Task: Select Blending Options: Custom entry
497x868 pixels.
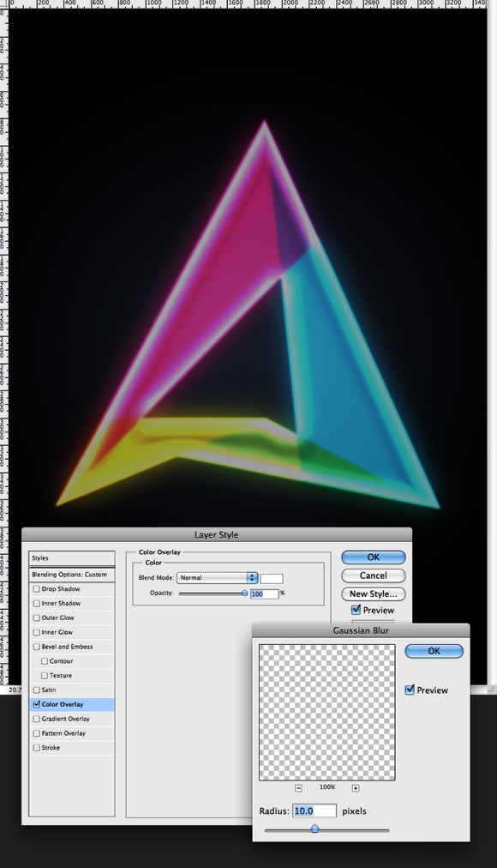Action: pyautogui.click(x=72, y=575)
